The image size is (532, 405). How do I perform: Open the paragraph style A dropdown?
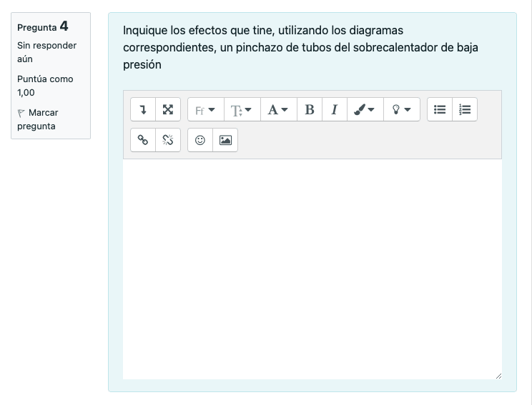point(279,109)
